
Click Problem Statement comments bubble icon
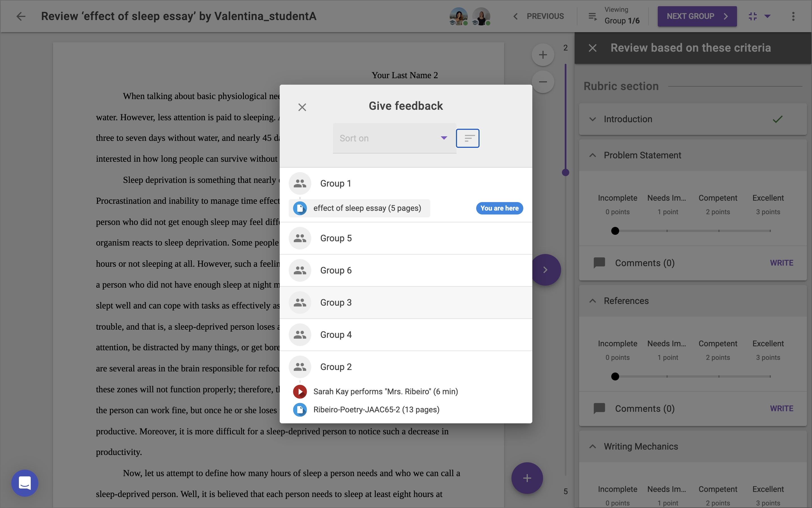point(599,263)
